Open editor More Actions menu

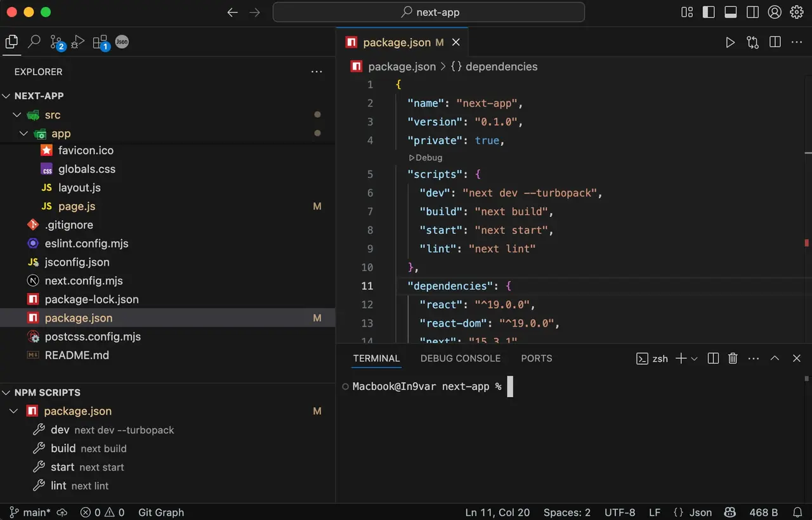click(x=797, y=42)
